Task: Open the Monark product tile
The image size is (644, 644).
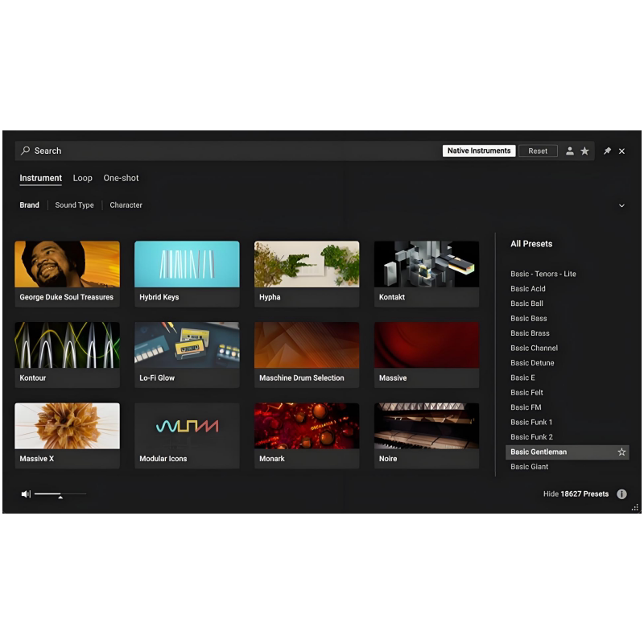Action: pyautogui.click(x=307, y=436)
